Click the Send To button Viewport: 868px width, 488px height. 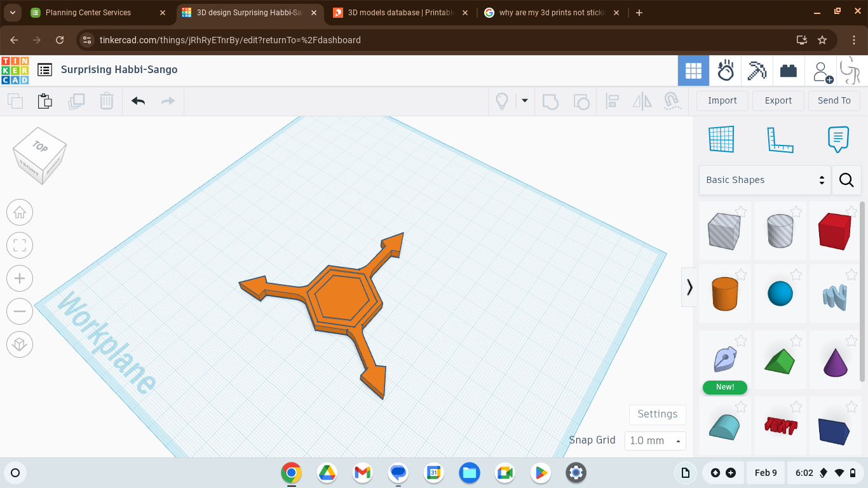[834, 100]
